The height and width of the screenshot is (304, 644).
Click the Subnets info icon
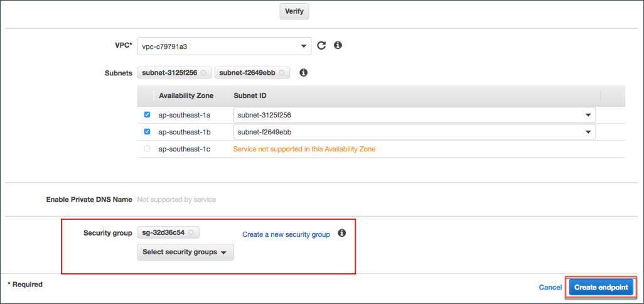pos(303,73)
